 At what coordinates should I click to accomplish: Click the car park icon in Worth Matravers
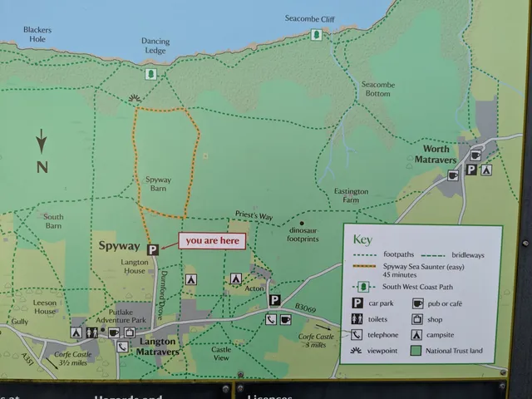point(470,170)
